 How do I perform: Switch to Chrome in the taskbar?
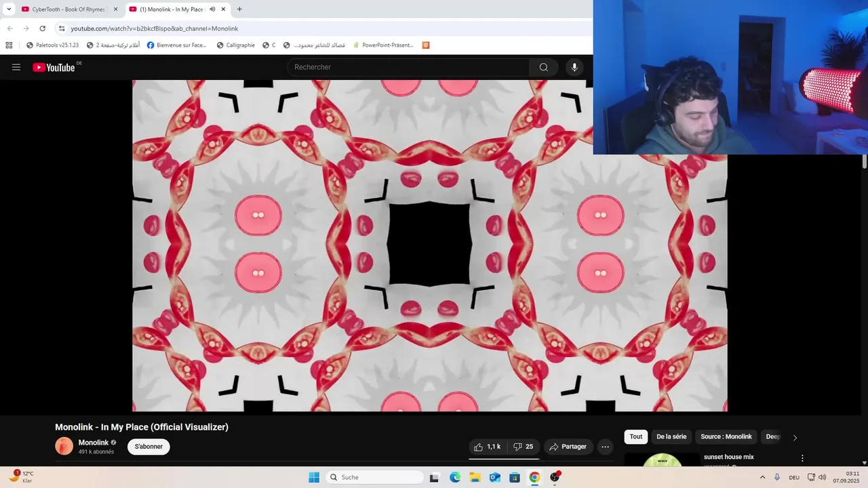534,477
